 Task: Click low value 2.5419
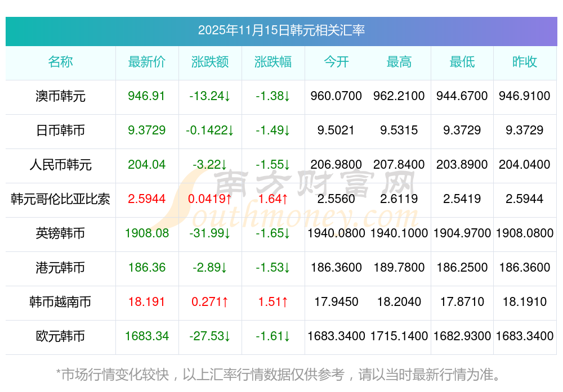(x=462, y=199)
